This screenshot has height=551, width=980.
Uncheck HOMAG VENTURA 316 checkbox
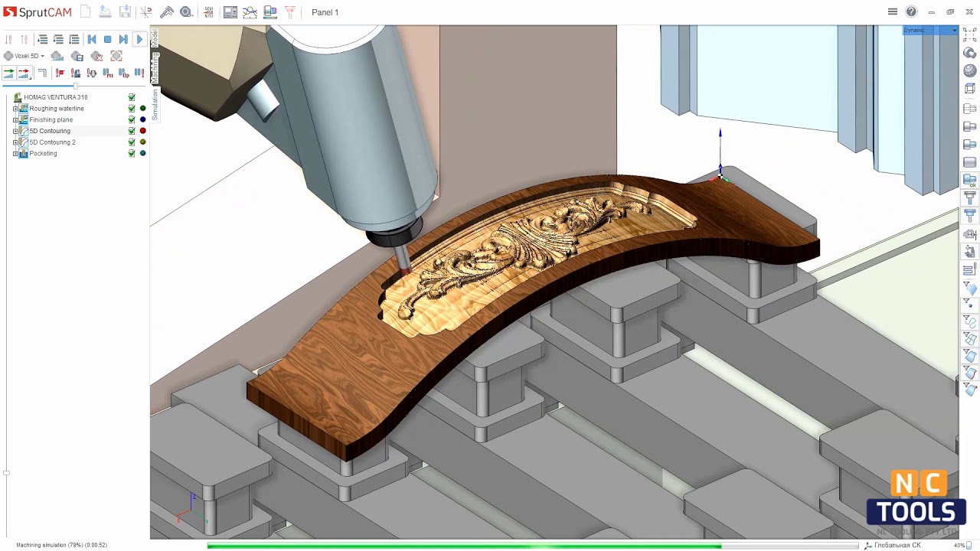pos(132,97)
